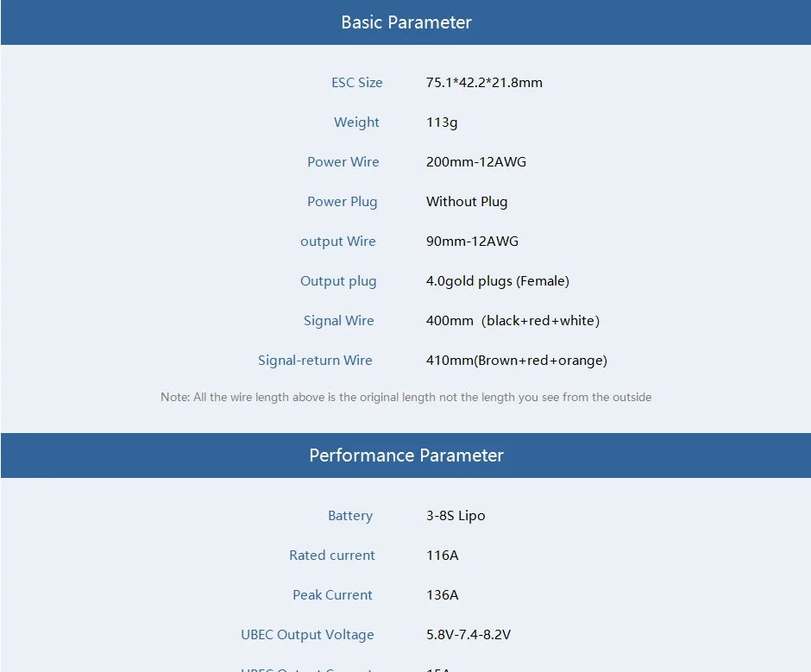Select the 90mm-12AWG output wire value
The width and height of the screenshot is (811, 672).
click(472, 242)
